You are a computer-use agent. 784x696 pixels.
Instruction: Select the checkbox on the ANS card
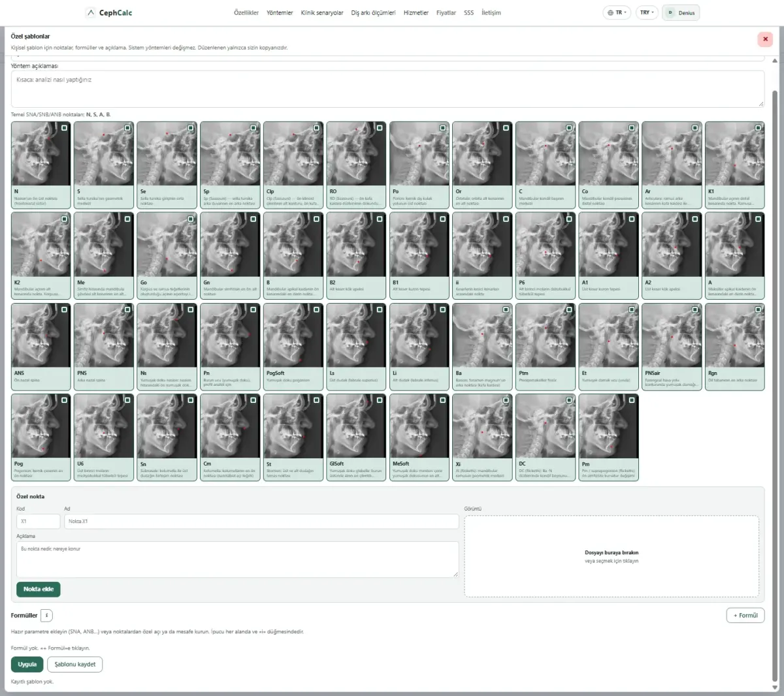pyautogui.click(x=64, y=309)
